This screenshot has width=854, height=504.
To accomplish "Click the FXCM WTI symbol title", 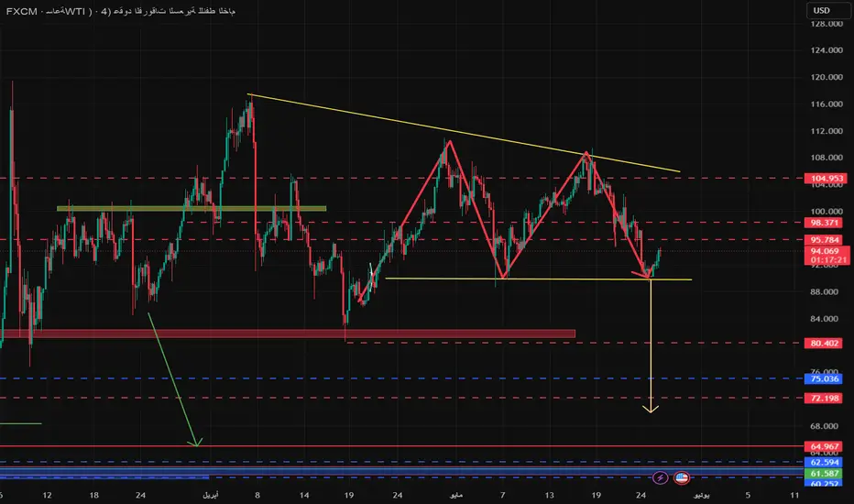I will pos(120,11).
